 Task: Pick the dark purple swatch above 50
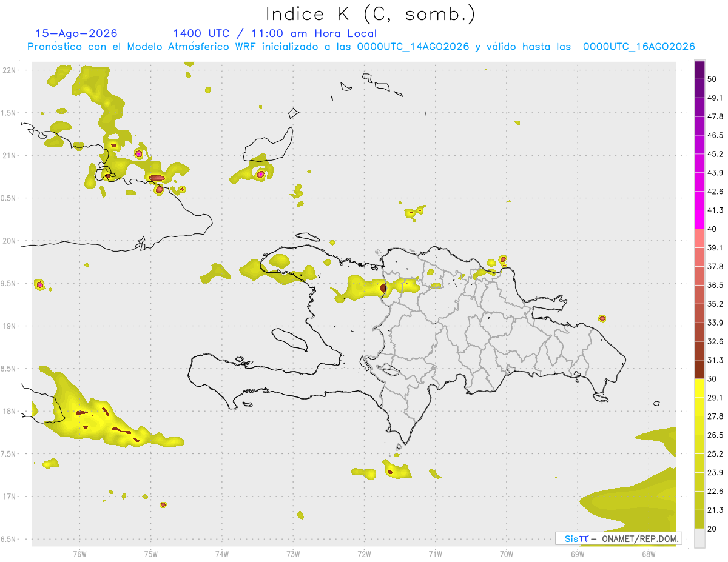coord(699,70)
